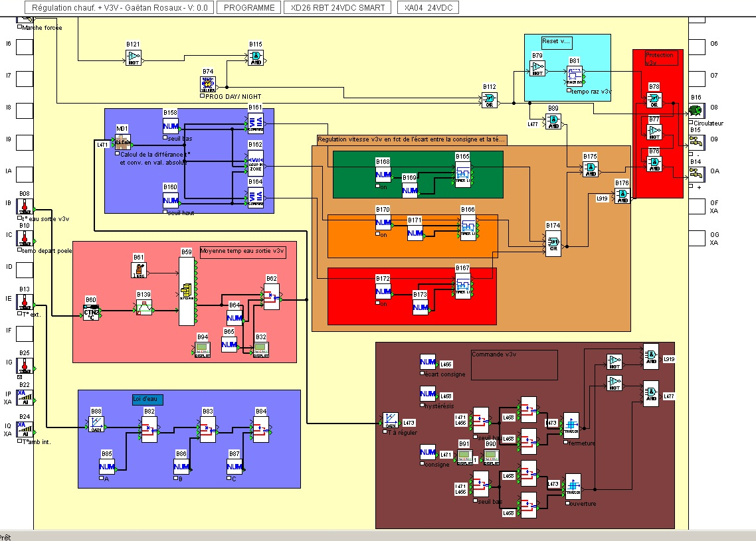Click the B08 temperature sensor input block
The height and width of the screenshot is (541, 756).
pos(25,208)
